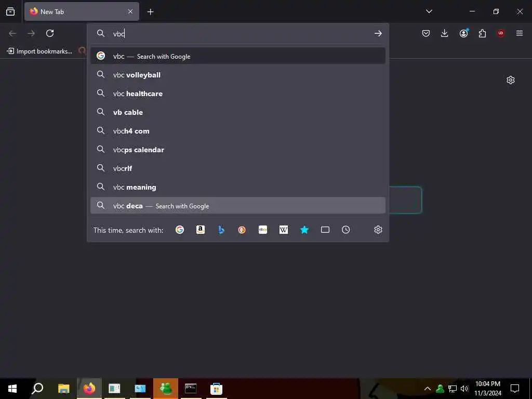Go forward using the forward arrow
Image resolution: width=532 pixels, height=399 pixels.
click(31, 33)
